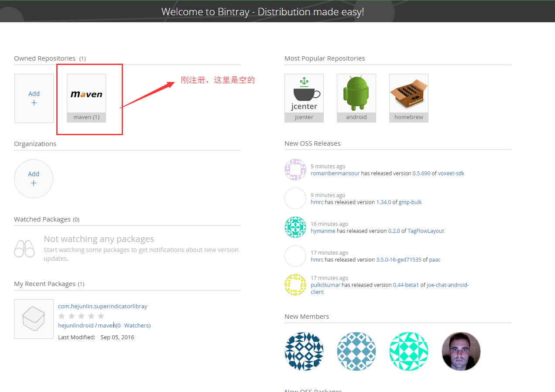
Task: Open hmrc link in paac release
Action: (317, 259)
